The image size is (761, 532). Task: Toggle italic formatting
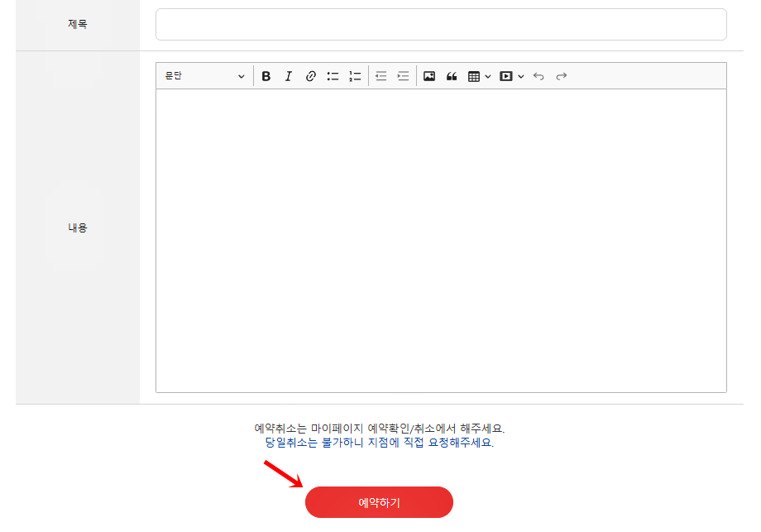tap(289, 76)
